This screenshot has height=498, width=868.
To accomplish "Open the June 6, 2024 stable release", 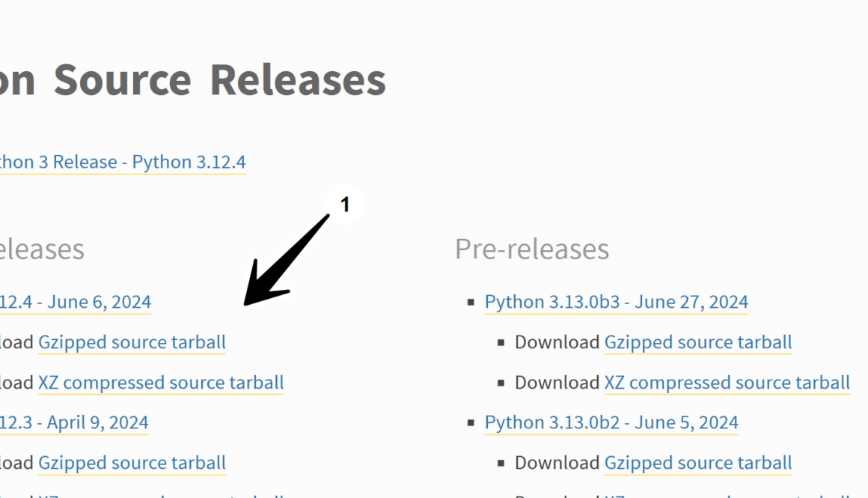I will pos(75,302).
